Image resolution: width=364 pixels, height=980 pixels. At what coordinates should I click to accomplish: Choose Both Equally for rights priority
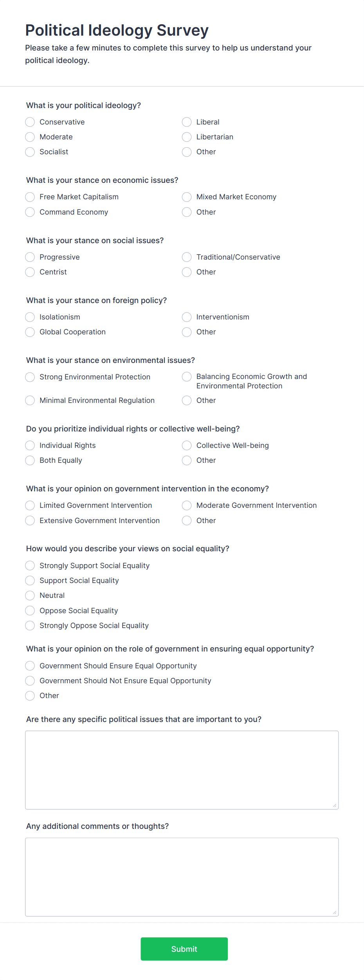coord(30,460)
